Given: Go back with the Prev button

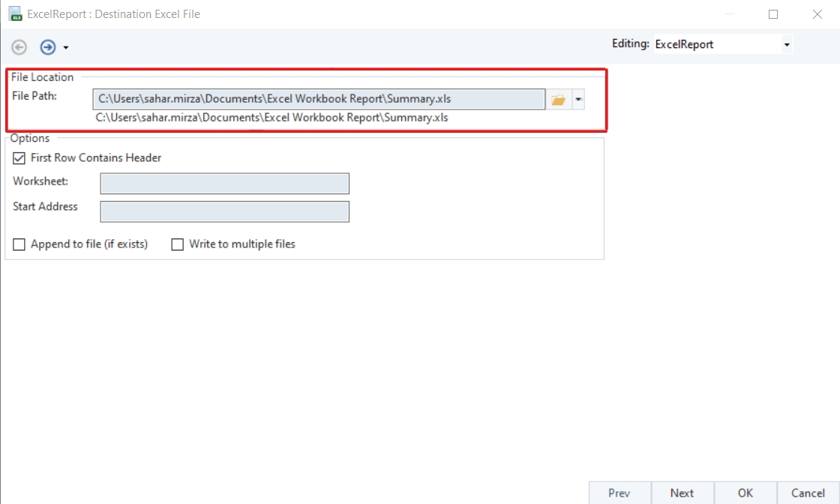Looking at the screenshot, I should (x=619, y=493).
